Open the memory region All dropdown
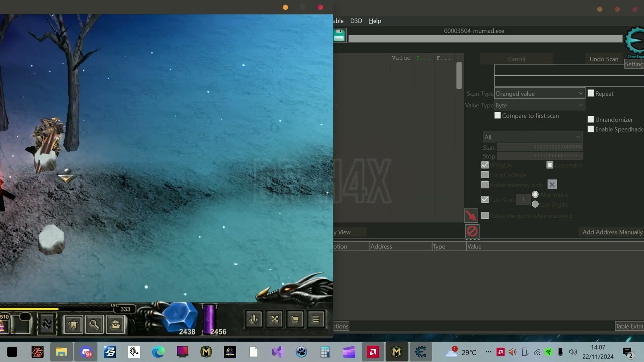This screenshot has height=362, width=644. coord(532,137)
